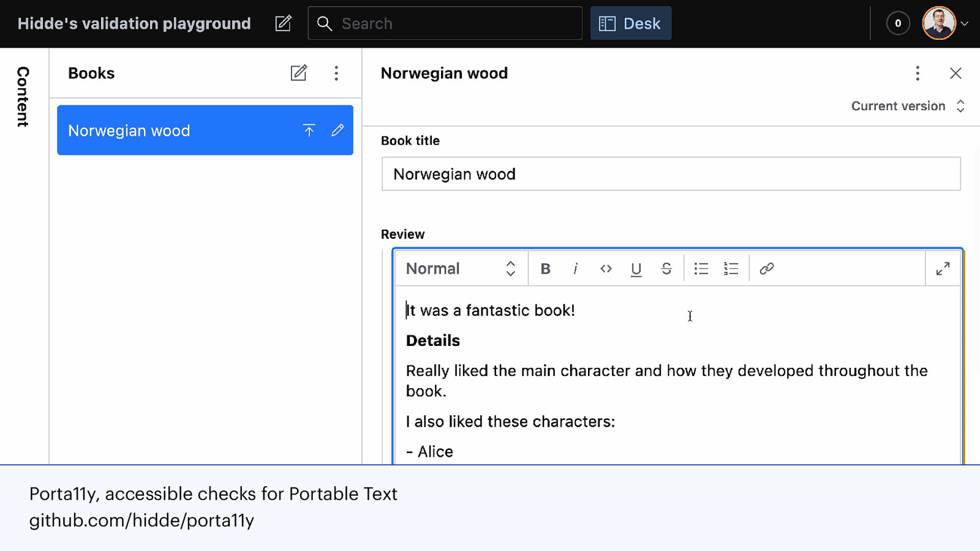The height and width of the screenshot is (551, 980).
Task: Toggle bold formatting
Action: (546, 269)
